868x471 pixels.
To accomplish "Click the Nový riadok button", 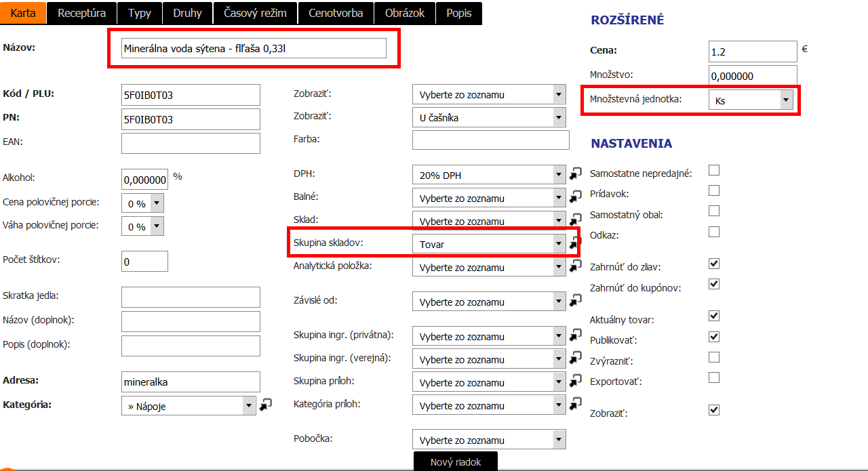I will pyautogui.click(x=456, y=462).
